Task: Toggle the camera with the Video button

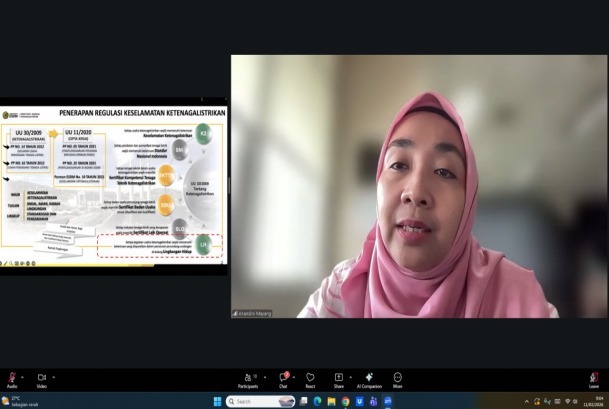Action: tap(42, 378)
